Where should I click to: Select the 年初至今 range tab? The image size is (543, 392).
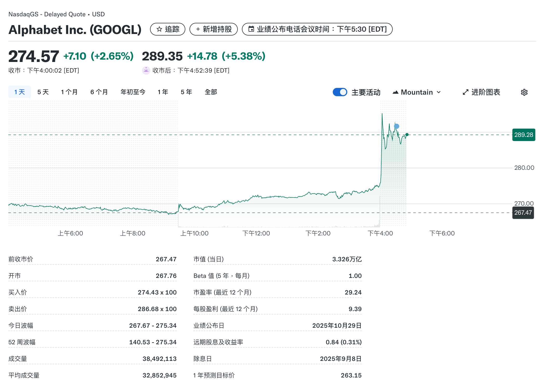(x=133, y=92)
